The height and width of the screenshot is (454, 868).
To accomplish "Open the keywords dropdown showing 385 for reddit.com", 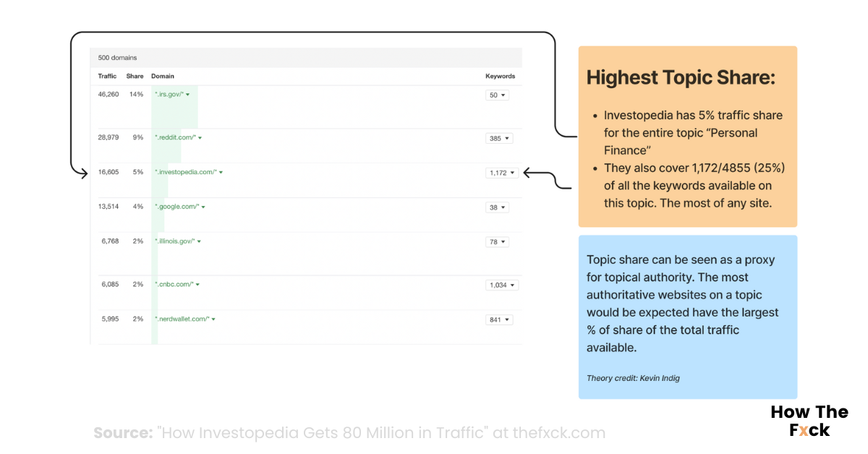I will coord(499,138).
